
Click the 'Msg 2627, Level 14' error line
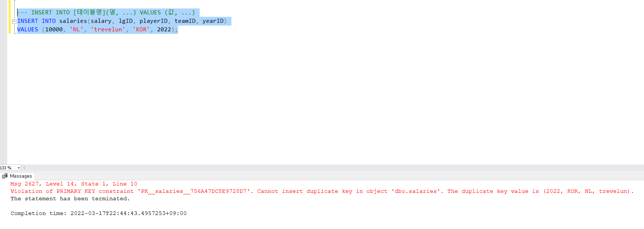point(74,184)
